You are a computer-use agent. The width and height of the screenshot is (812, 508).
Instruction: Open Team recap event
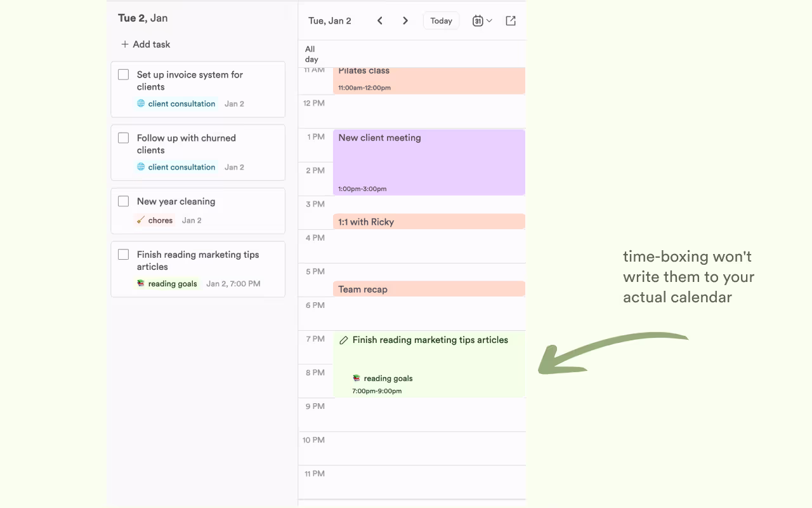429,289
